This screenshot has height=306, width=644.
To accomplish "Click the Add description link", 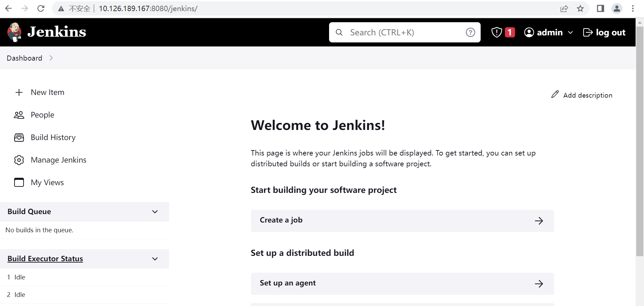I will tap(588, 95).
